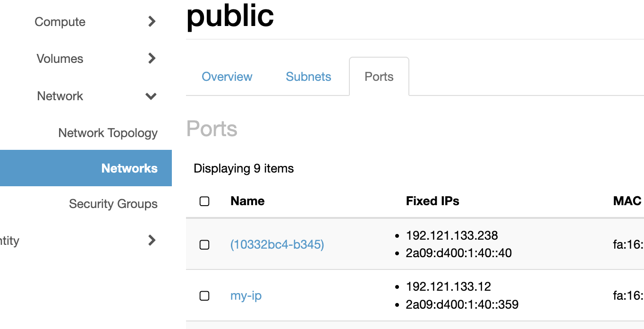
Task: Check the (10332bc4-b345) port row checkbox
Action: coord(204,244)
